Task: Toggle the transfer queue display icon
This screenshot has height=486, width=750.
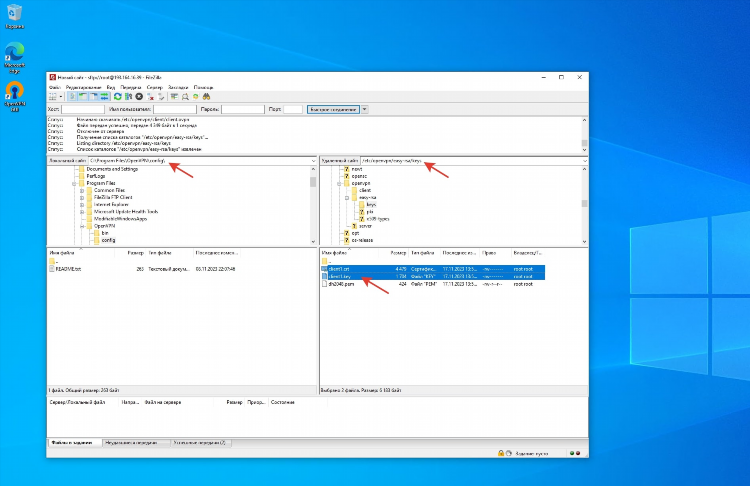Action: click(104, 97)
